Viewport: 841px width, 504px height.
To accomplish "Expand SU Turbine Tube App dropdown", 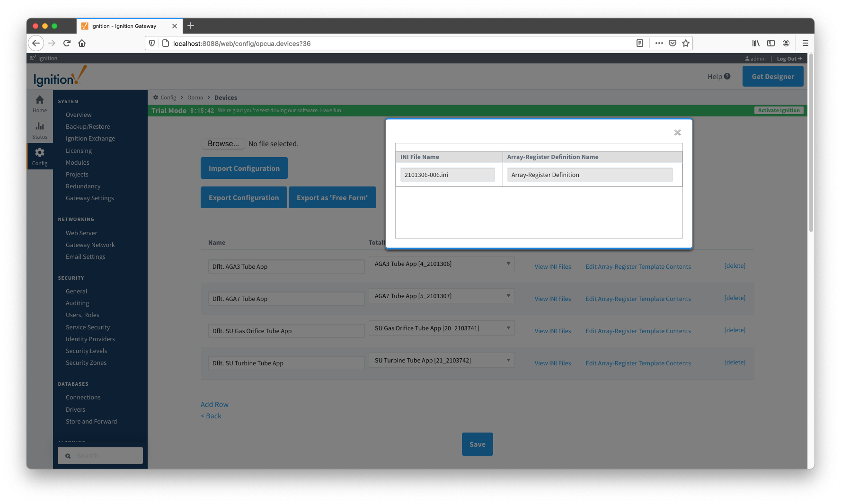I will point(442,360).
